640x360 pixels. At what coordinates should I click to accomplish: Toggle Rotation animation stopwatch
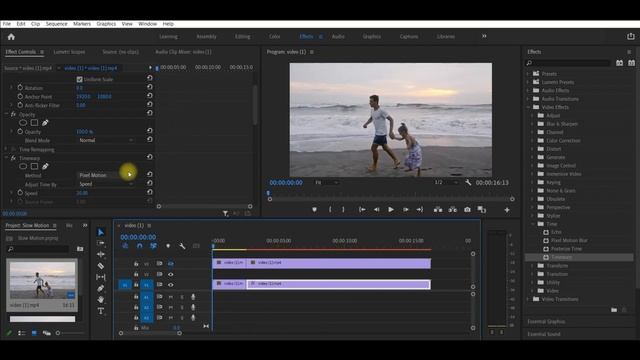[20, 87]
